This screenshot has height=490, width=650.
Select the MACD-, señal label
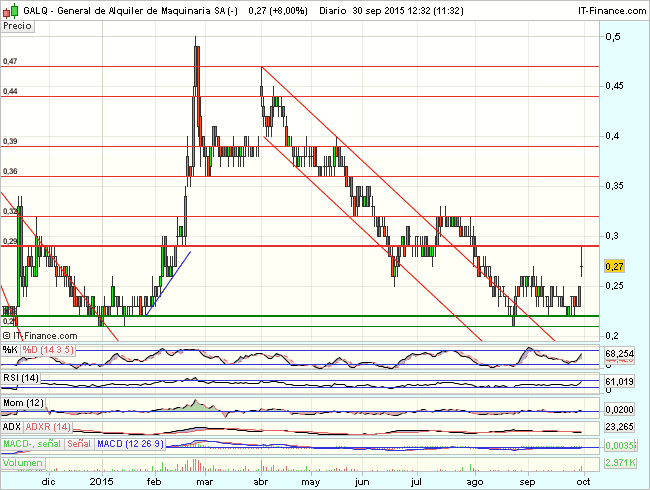(32, 444)
